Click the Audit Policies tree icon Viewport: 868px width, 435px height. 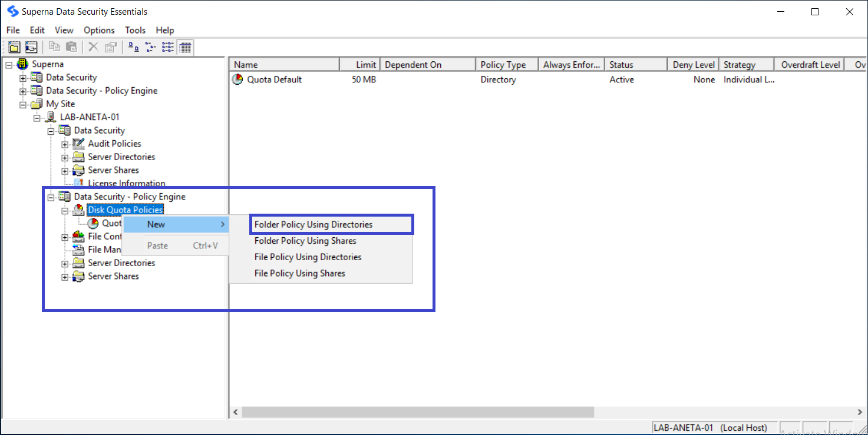click(x=78, y=144)
